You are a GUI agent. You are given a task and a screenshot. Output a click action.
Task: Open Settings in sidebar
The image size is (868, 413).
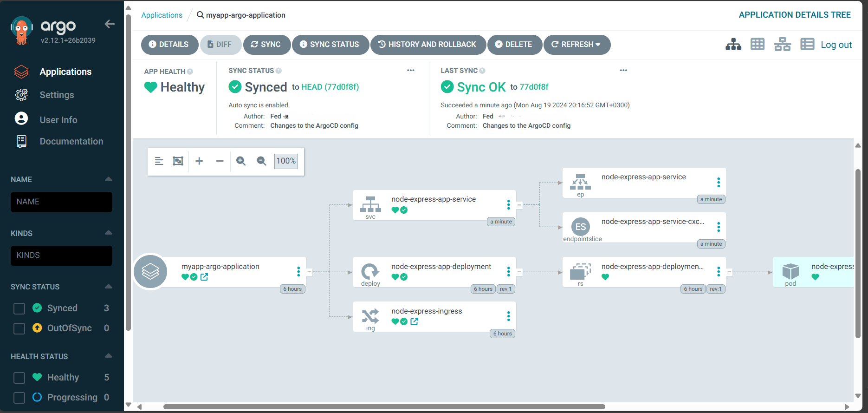pos(57,95)
